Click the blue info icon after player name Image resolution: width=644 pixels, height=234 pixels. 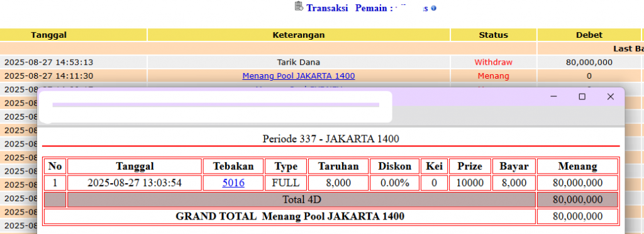[434, 8]
